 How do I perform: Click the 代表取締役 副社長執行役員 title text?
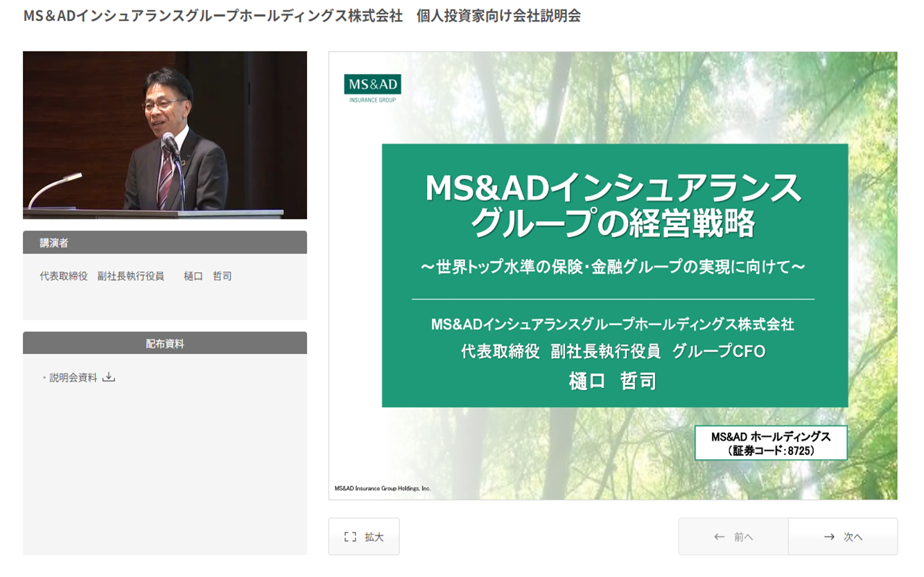(102, 276)
